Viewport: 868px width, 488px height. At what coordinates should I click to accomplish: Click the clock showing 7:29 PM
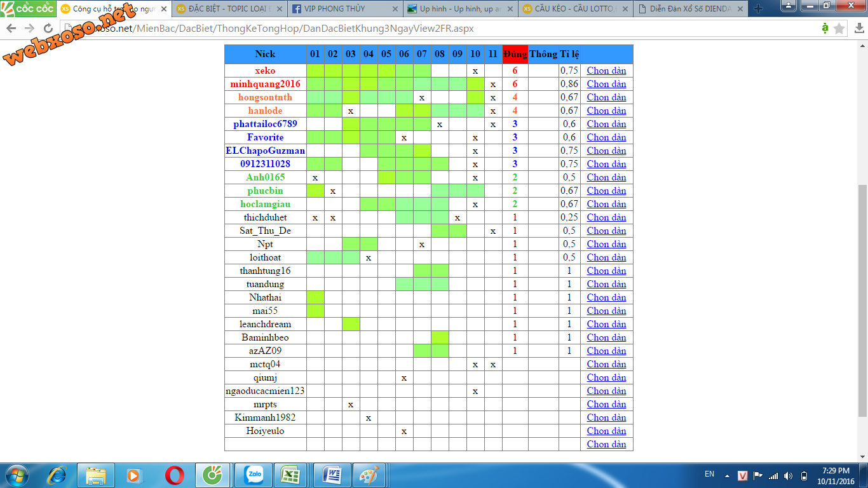pyautogui.click(x=836, y=475)
